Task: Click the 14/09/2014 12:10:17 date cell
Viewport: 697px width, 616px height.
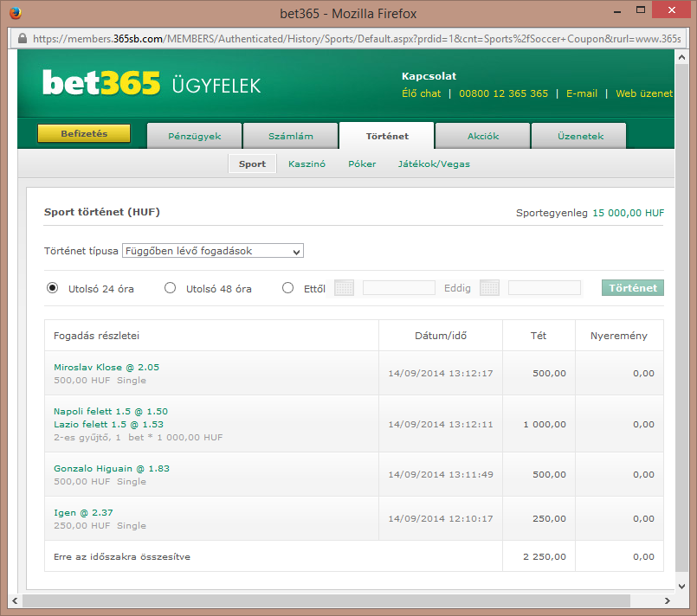Action: pyautogui.click(x=441, y=518)
